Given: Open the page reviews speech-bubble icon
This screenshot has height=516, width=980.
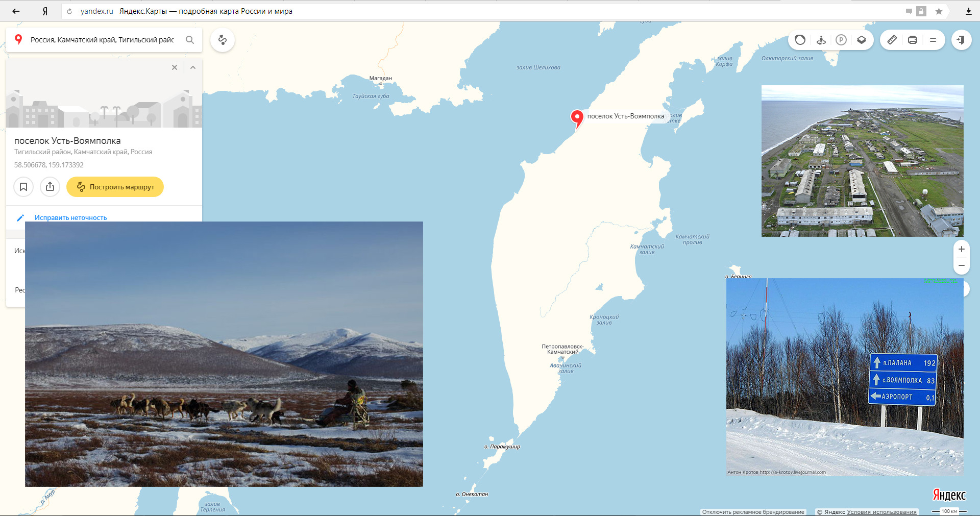Looking at the screenshot, I should (909, 11).
